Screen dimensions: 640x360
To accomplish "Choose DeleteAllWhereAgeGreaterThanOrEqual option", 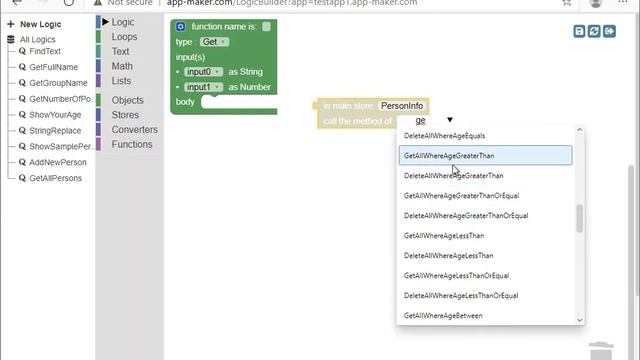I will click(485, 216).
